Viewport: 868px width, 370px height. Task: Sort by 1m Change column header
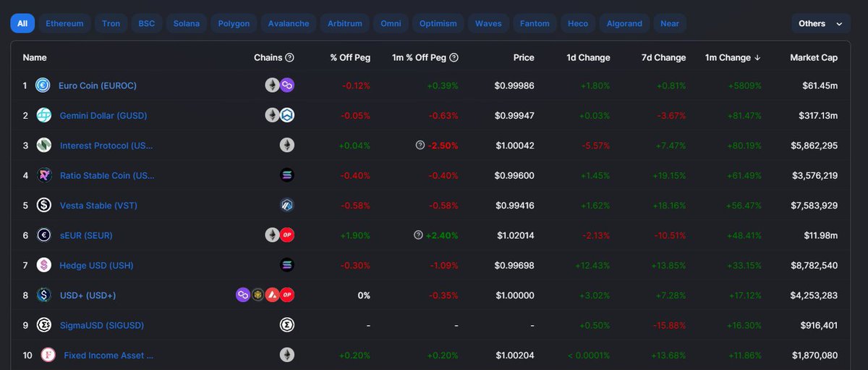[x=733, y=57]
